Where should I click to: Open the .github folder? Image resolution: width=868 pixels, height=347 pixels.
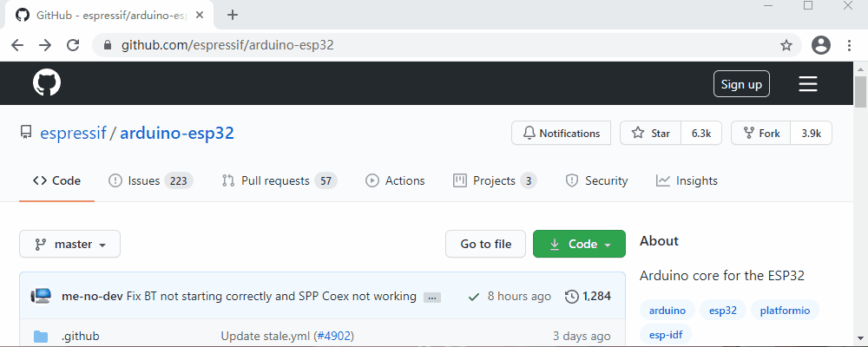coord(80,336)
